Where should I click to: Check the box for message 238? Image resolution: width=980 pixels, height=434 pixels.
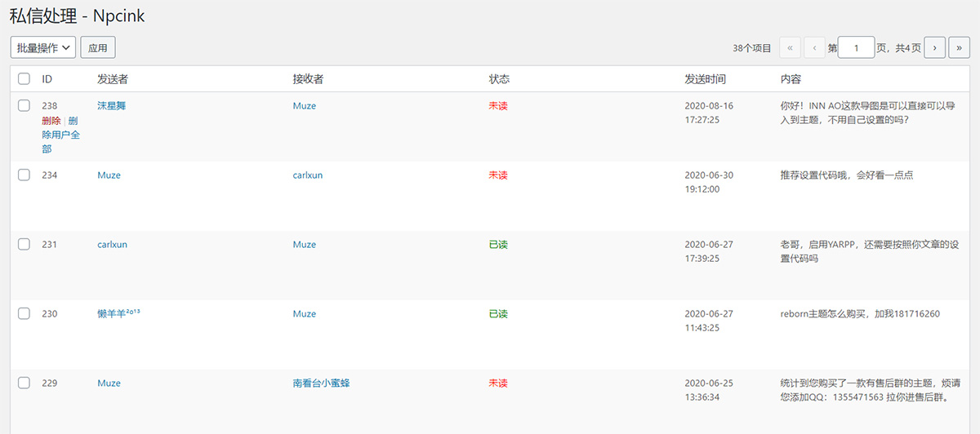[24, 106]
